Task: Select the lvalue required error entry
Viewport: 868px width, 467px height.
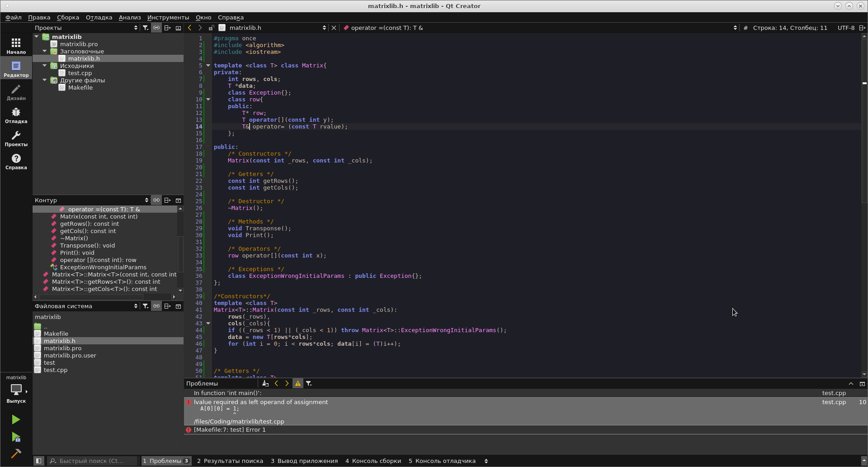Action: [x=261, y=402]
